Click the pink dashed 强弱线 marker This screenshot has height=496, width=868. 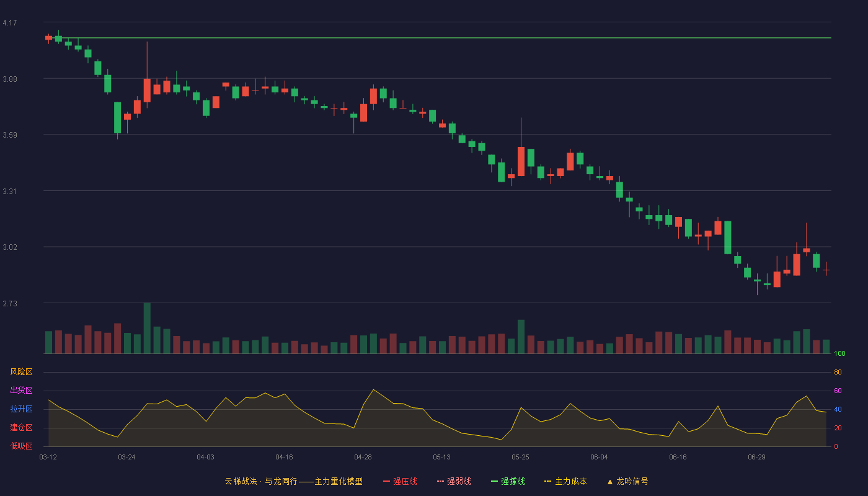(440, 481)
